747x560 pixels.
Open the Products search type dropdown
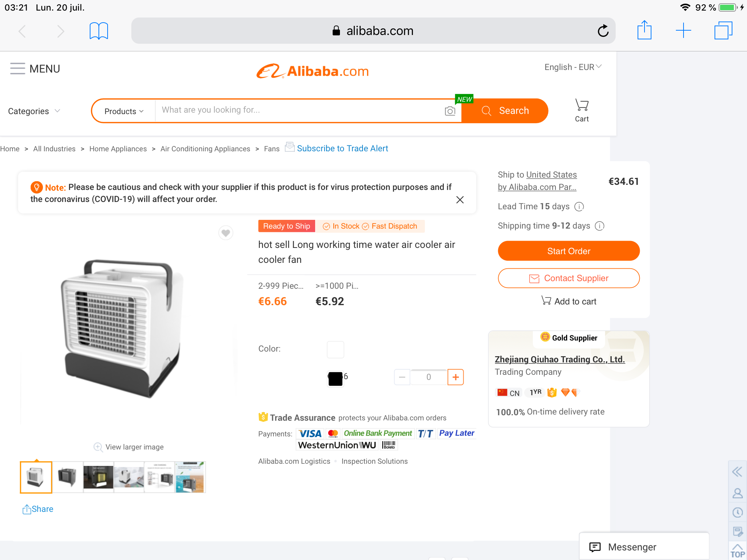point(124,111)
